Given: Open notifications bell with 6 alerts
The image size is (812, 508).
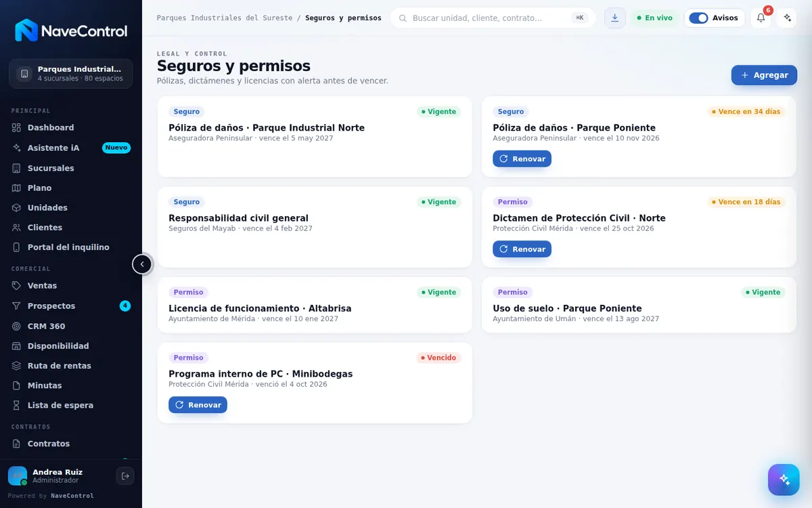Looking at the screenshot, I should pyautogui.click(x=761, y=18).
